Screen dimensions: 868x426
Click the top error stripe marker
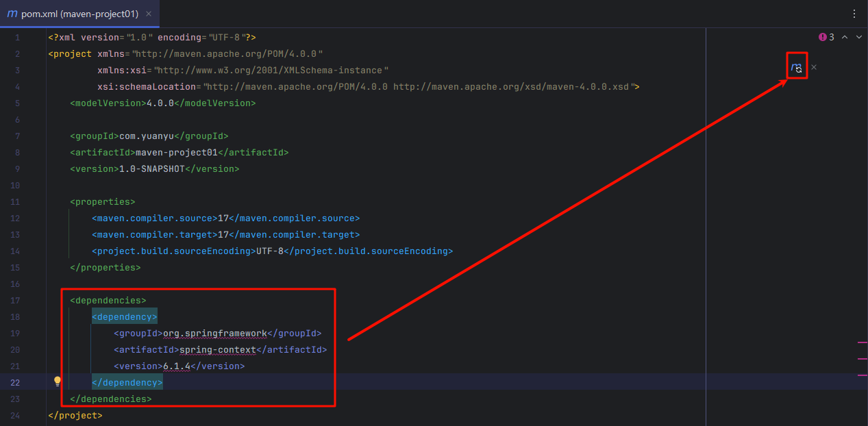[862, 342]
